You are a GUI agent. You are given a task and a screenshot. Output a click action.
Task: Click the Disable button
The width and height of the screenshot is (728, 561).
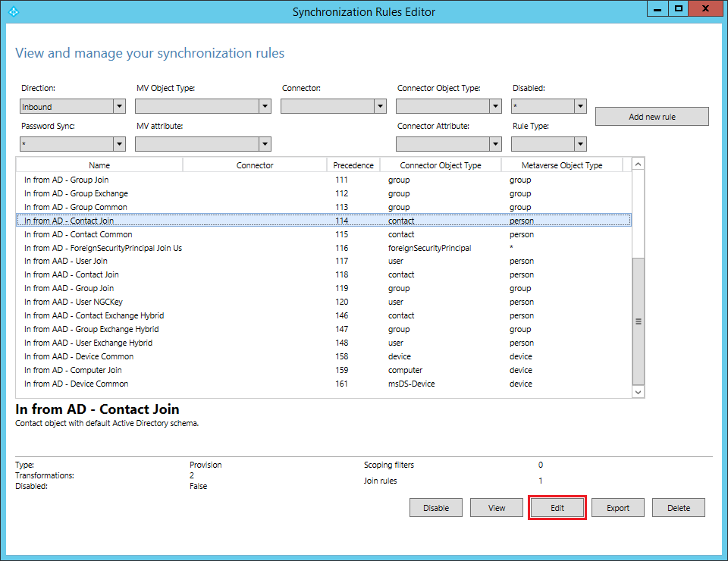[435, 507]
